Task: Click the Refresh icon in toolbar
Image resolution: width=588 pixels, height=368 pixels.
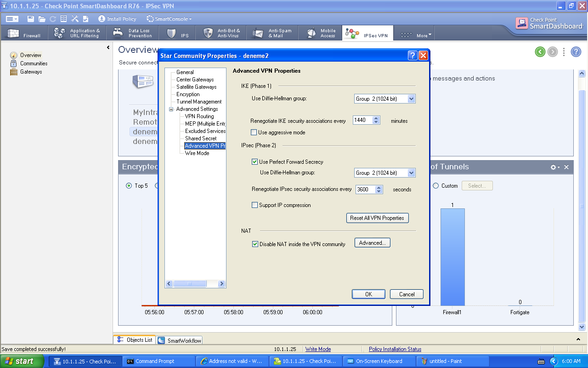Action: 53,19
